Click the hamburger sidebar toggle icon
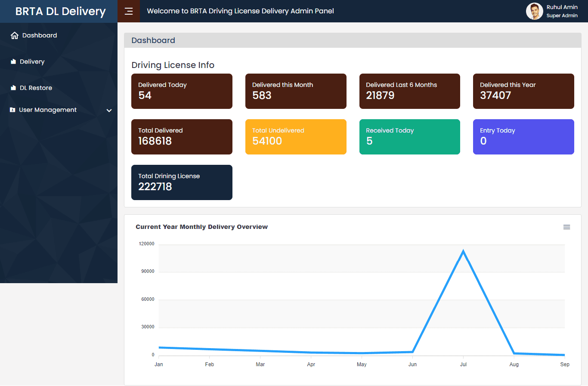 tap(129, 11)
